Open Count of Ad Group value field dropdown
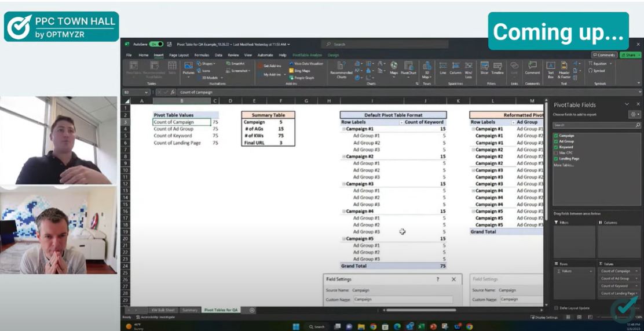 (636, 278)
